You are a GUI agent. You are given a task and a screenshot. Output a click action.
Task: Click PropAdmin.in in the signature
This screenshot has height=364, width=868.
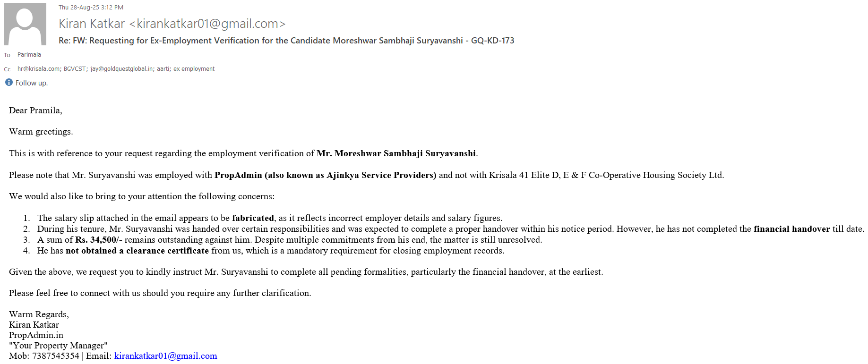tap(36, 335)
